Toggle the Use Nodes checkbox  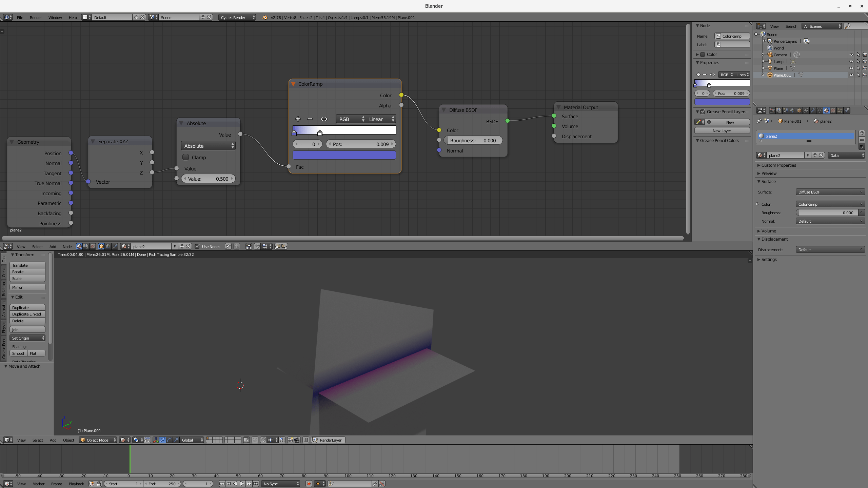click(198, 246)
